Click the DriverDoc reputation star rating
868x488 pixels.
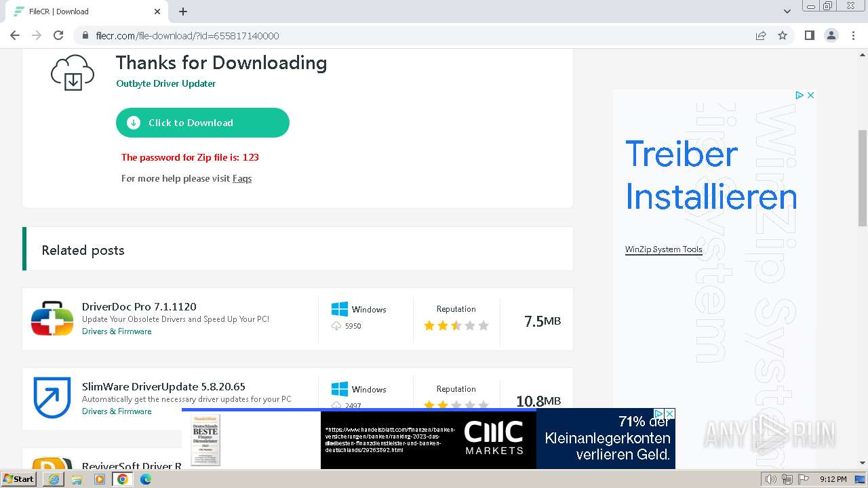tap(456, 325)
